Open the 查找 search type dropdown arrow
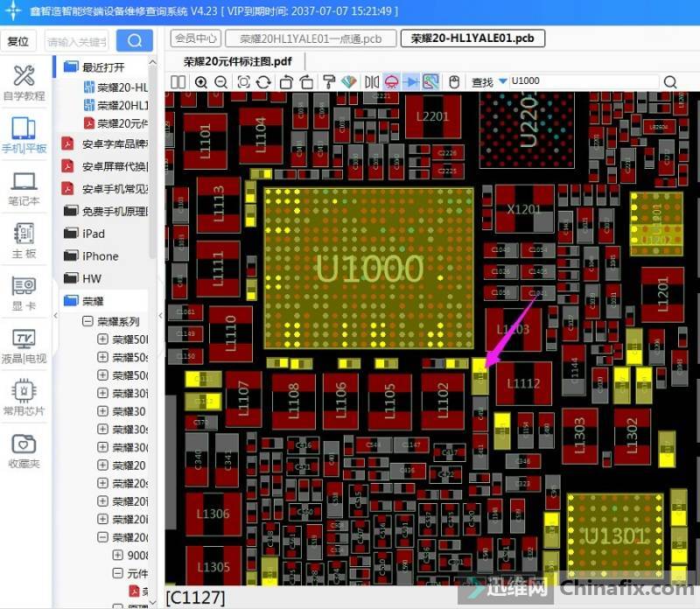700x609 pixels. [503, 81]
